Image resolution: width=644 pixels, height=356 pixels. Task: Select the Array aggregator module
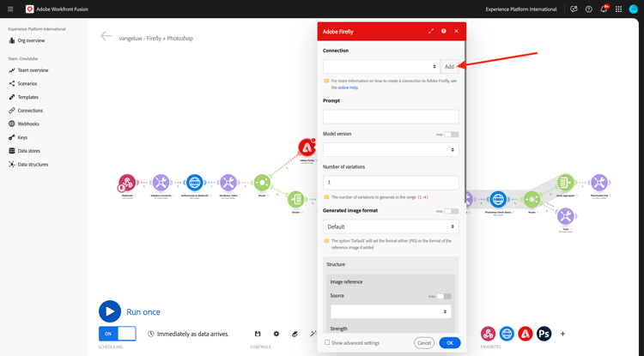(x=566, y=183)
